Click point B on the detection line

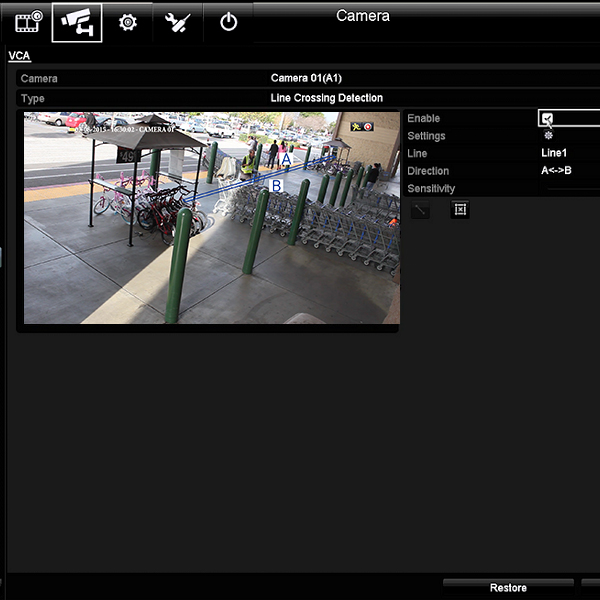[277, 185]
